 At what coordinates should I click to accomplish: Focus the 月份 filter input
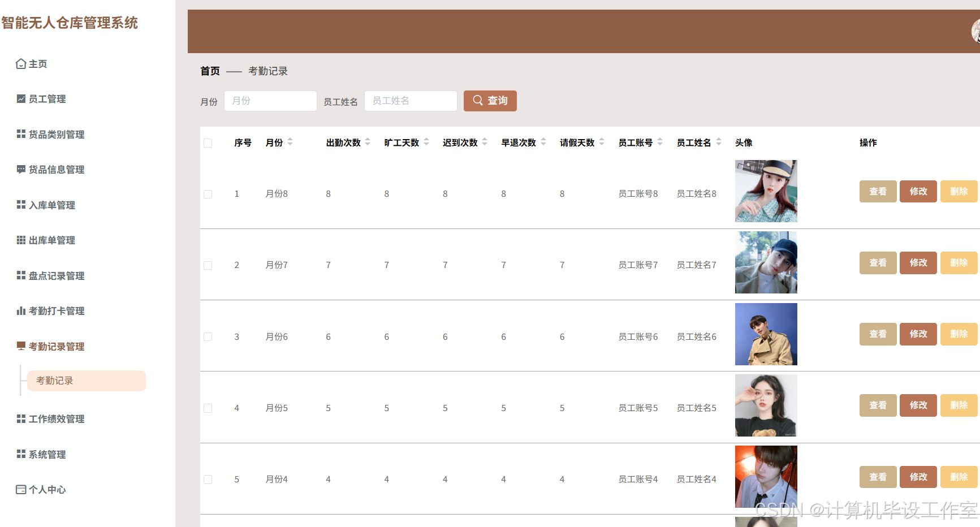[x=270, y=101]
